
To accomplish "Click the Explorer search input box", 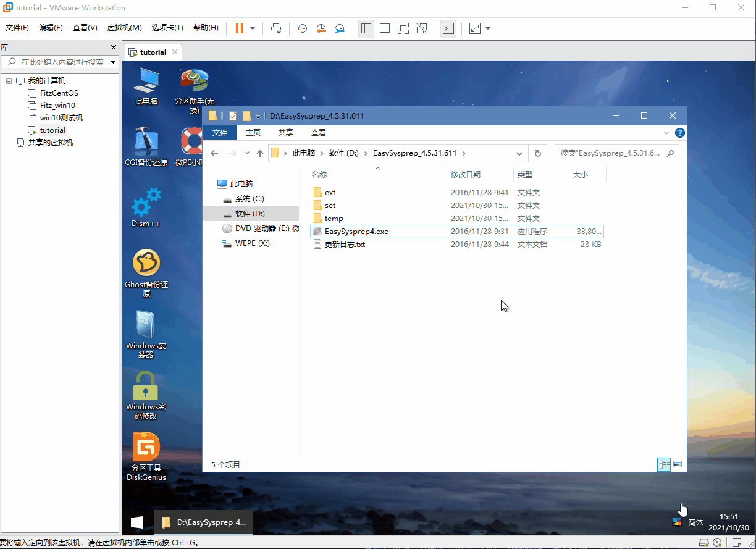I will click(610, 153).
